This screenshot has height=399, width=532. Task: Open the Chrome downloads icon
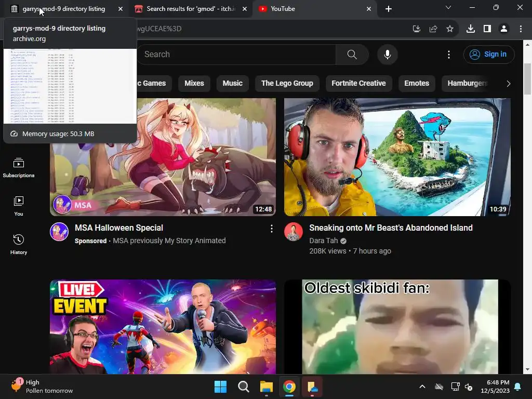pyautogui.click(x=470, y=29)
